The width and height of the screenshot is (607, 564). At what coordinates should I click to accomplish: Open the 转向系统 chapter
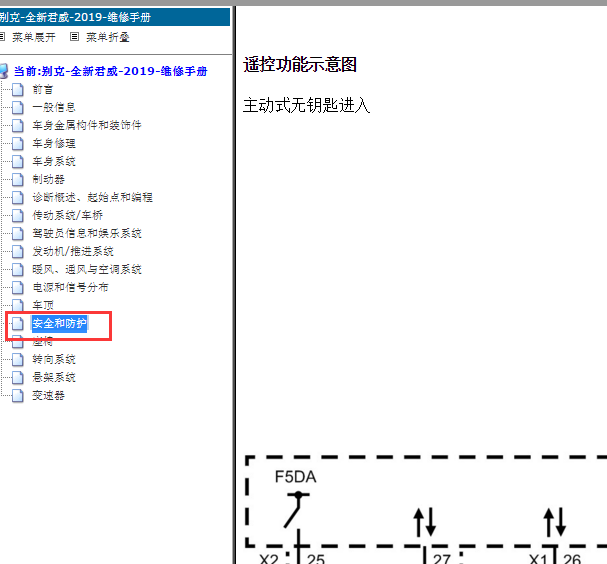54,359
